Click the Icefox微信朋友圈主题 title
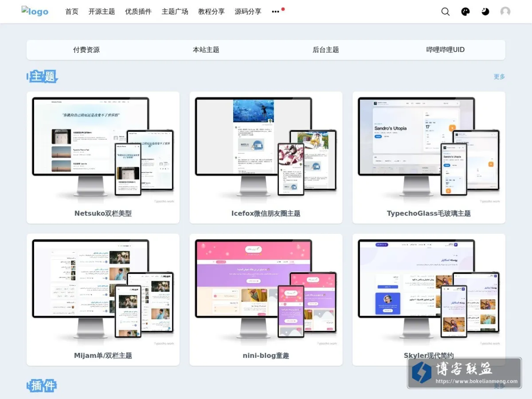The width and height of the screenshot is (532, 399). point(266,213)
